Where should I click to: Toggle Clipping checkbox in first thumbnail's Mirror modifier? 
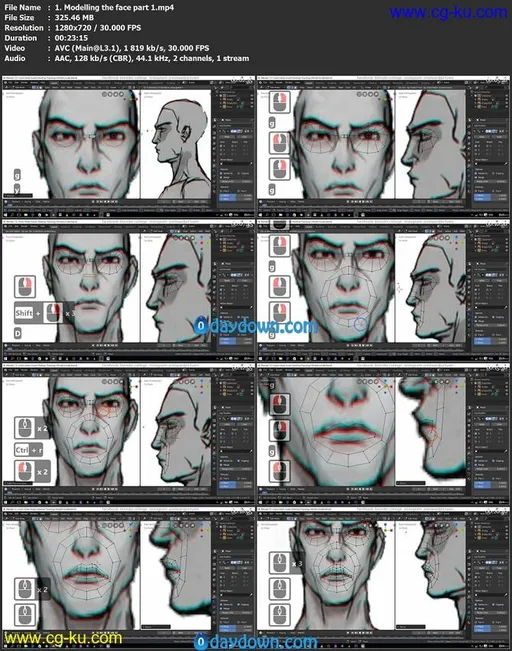[238, 173]
